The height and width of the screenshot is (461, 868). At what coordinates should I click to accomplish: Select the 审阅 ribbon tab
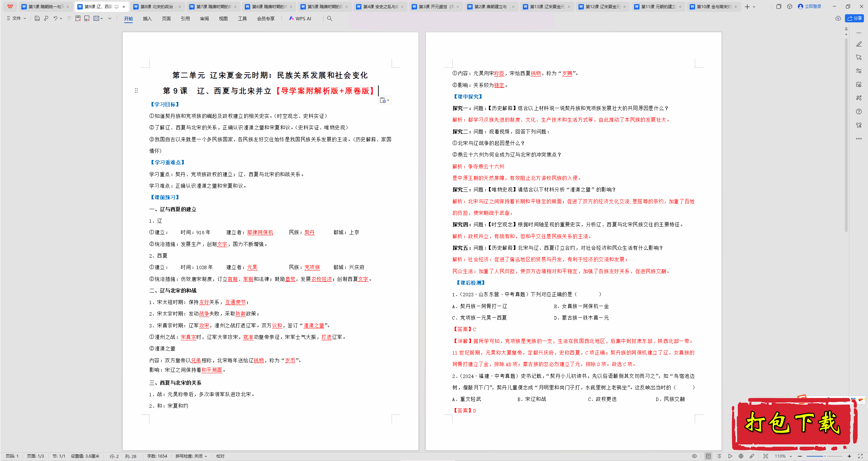pos(204,19)
